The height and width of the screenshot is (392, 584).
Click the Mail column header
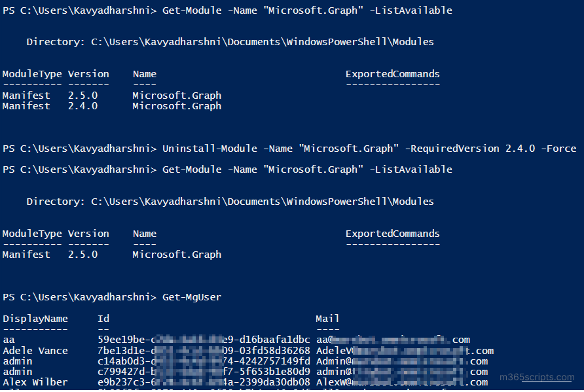click(x=327, y=319)
